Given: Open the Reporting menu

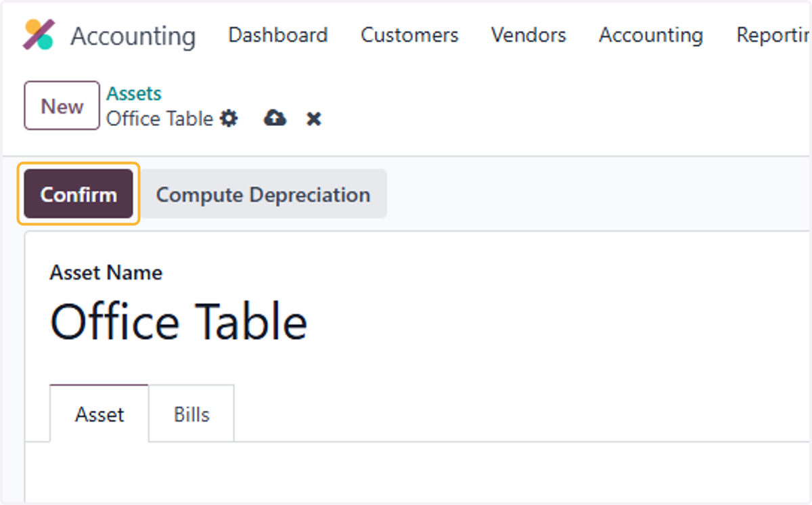Looking at the screenshot, I should (773, 35).
